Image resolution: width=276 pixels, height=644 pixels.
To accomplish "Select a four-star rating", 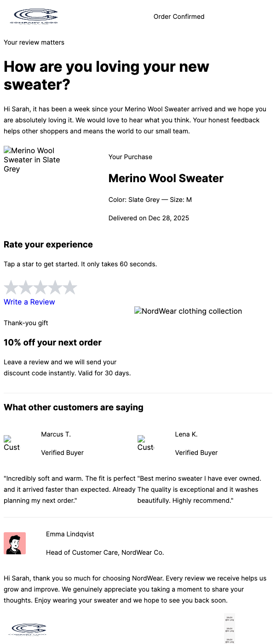I will pyautogui.click(x=55, y=287).
